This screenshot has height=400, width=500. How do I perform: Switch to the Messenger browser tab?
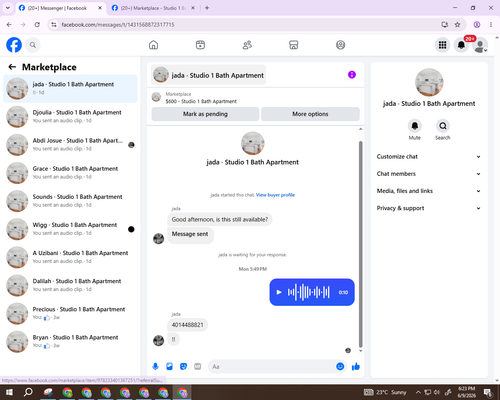tap(57, 8)
